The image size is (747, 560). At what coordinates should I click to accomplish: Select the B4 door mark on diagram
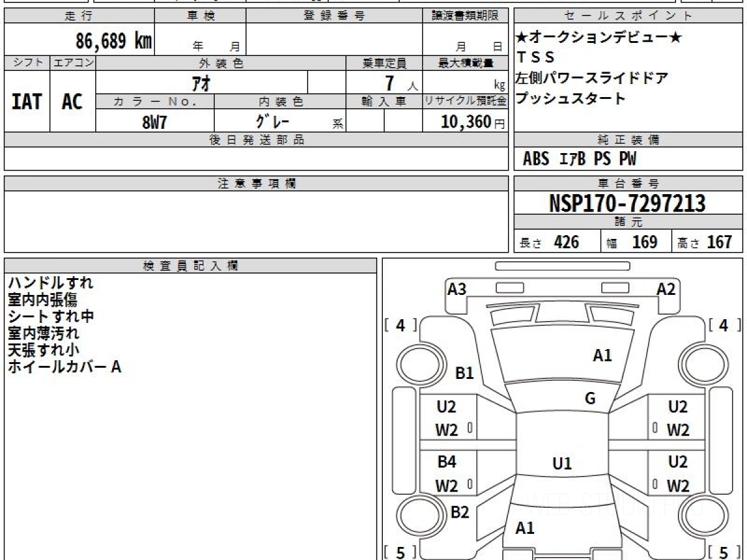tap(446, 462)
